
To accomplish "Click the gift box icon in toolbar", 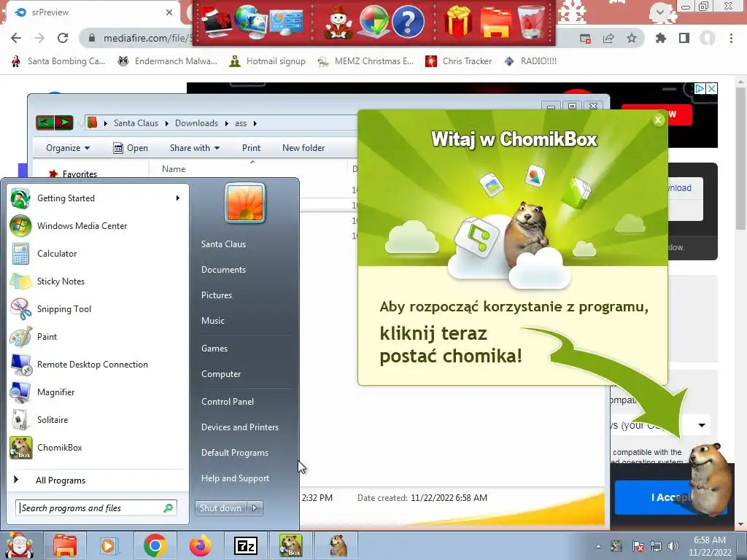I will coord(458,22).
